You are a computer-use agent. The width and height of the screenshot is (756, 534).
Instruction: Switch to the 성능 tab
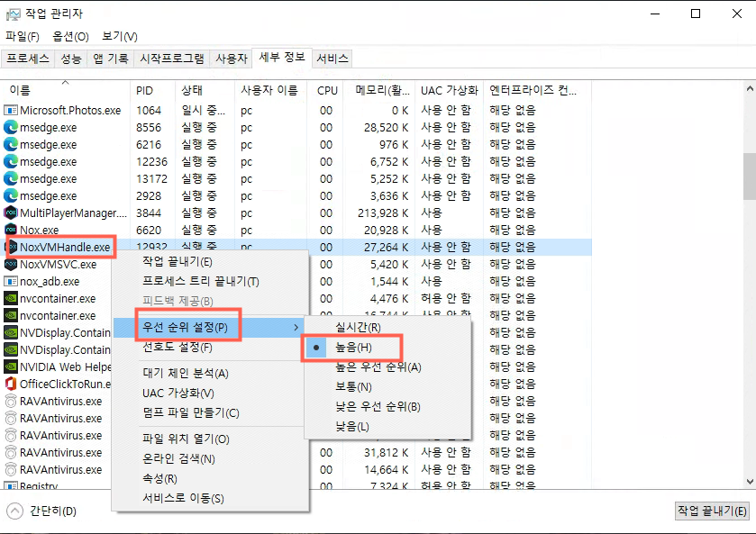[x=71, y=59]
